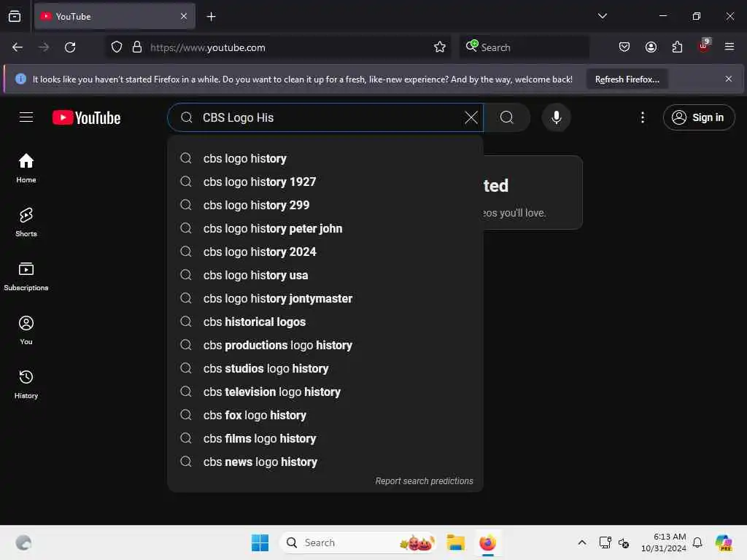Open tracking protection shield icon

(x=117, y=47)
